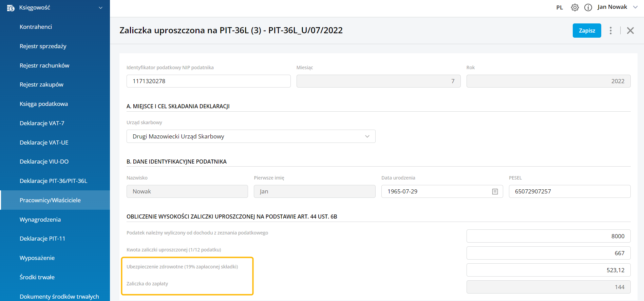
Task: Open calendar picker for Data urodzenia
Action: (495, 191)
